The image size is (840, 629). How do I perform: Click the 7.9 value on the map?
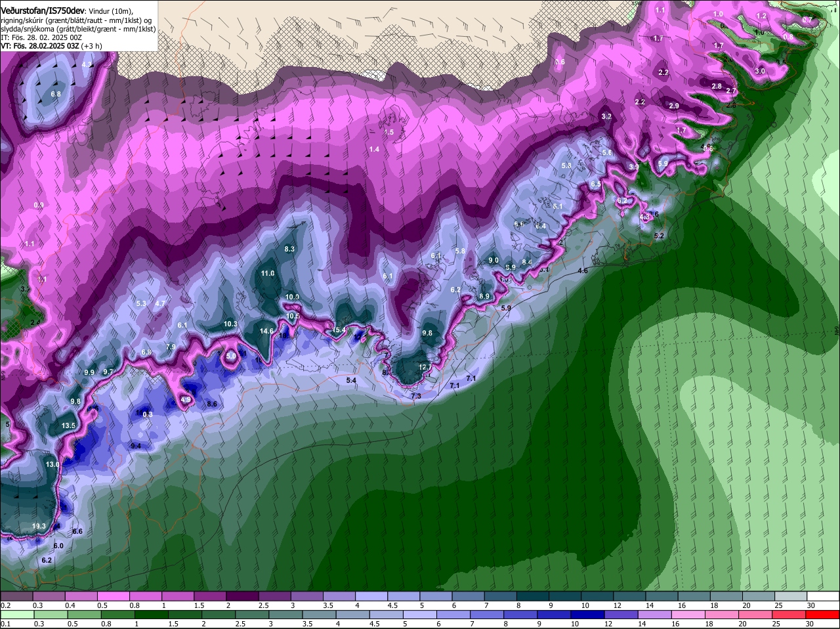point(171,347)
